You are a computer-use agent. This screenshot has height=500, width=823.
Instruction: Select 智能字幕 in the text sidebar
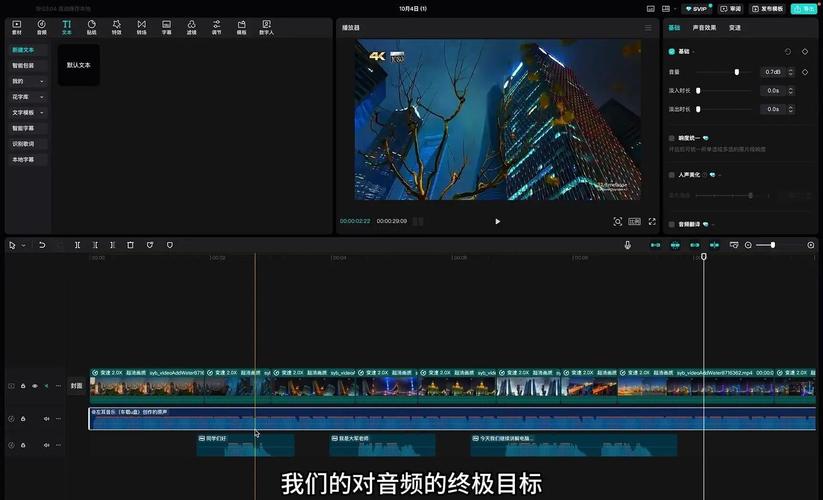[28, 128]
